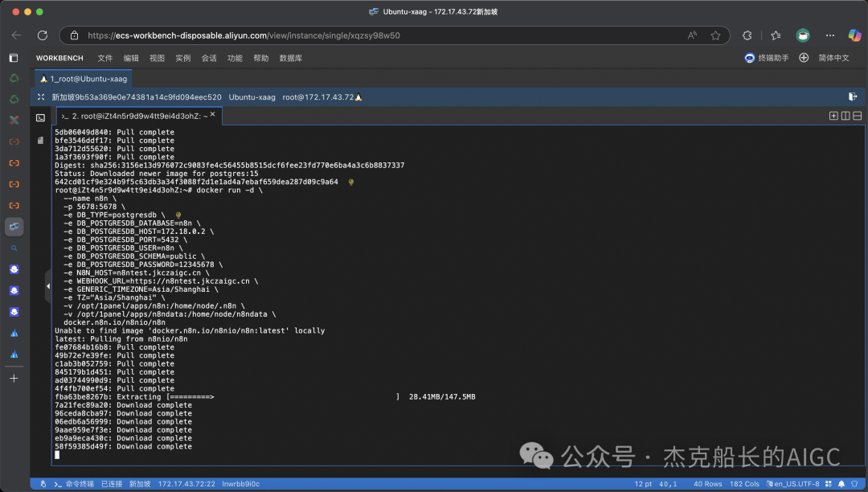This screenshot has height=492, width=868.
Task: Toggle the vertical tabs pane icon
Action: point(14,58)
